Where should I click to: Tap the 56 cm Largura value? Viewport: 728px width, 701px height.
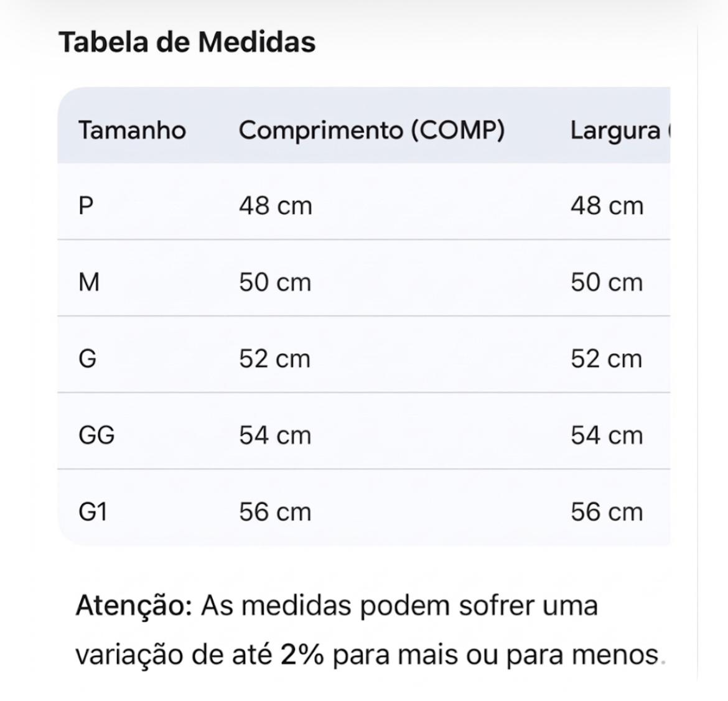coord(607,512)
